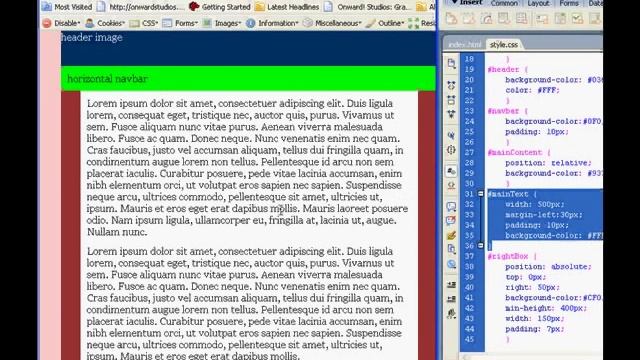The image size is (640, 360).
Task: Open the Images dropdown in Web Developer toolbar
Action: tap(222, 24)
